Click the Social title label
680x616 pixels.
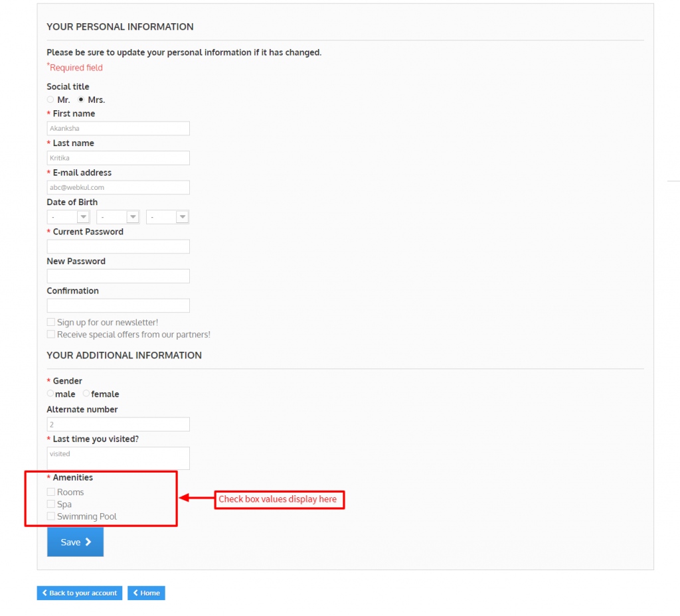[x=68, y=87]
